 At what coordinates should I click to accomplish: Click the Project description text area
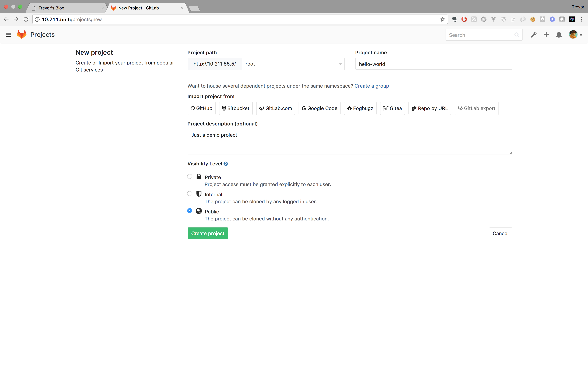(350, 142)
